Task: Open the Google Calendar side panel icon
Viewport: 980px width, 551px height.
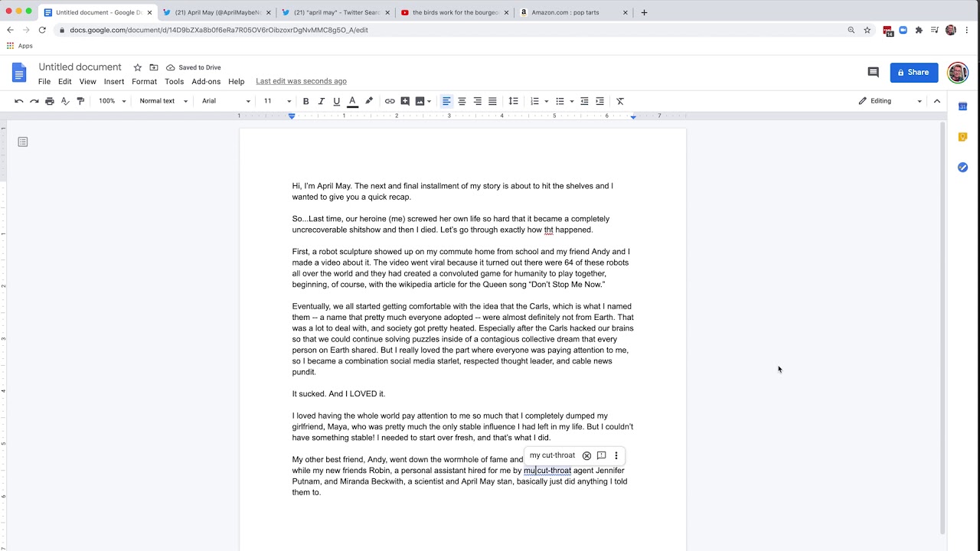Action: (962, 106)
